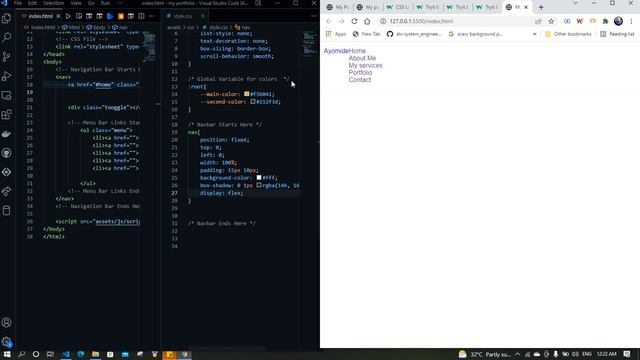Open the Manage gear in VS Code
The height and width of the screenshot is (360, 640).
7,341
